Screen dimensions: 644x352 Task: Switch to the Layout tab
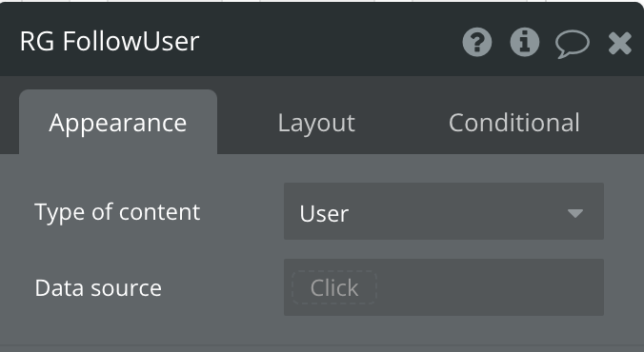click(316, 123)
